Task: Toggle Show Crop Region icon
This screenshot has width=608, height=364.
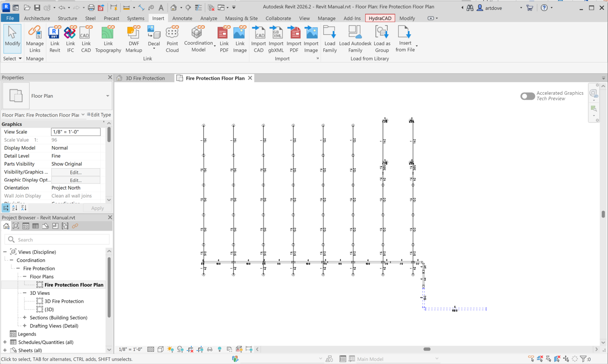Action: point(200,349)
